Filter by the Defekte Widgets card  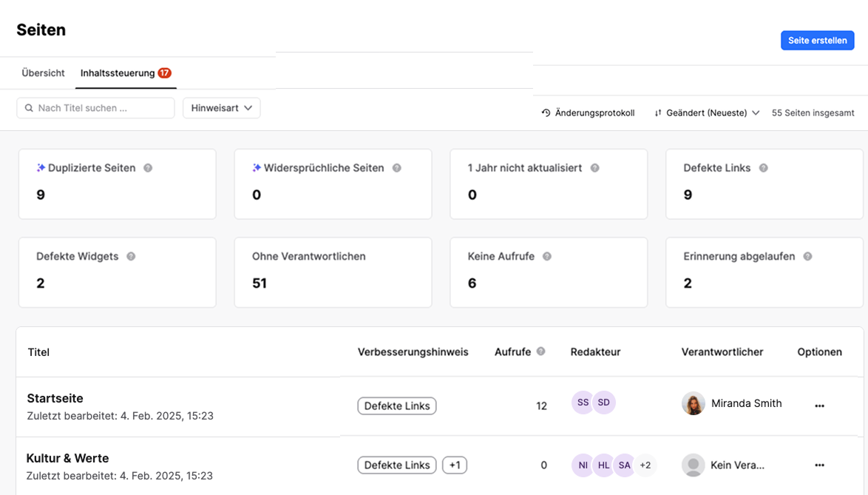point(118,272)
